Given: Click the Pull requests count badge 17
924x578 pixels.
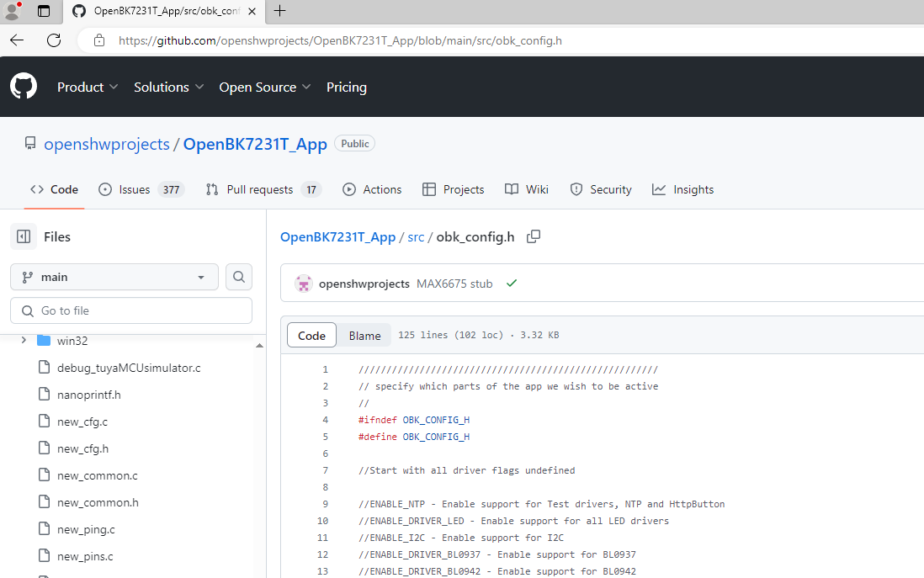Looking at the screenshot, I should pyautogui.click(x=311, y=189).
